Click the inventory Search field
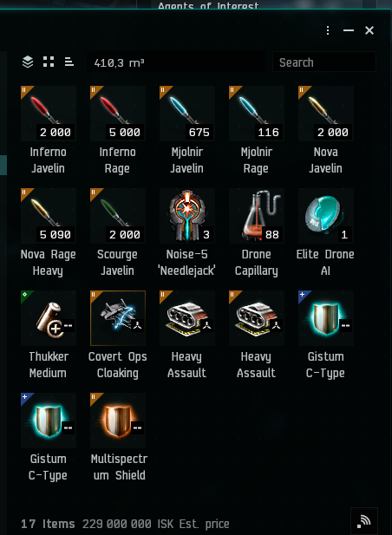Screen dimensions: 392x535 (324, 62)
